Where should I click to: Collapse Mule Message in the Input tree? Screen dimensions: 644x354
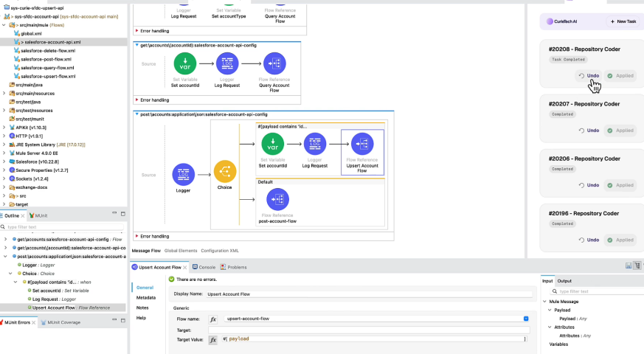pyautogui.click(x=545, y=302)
